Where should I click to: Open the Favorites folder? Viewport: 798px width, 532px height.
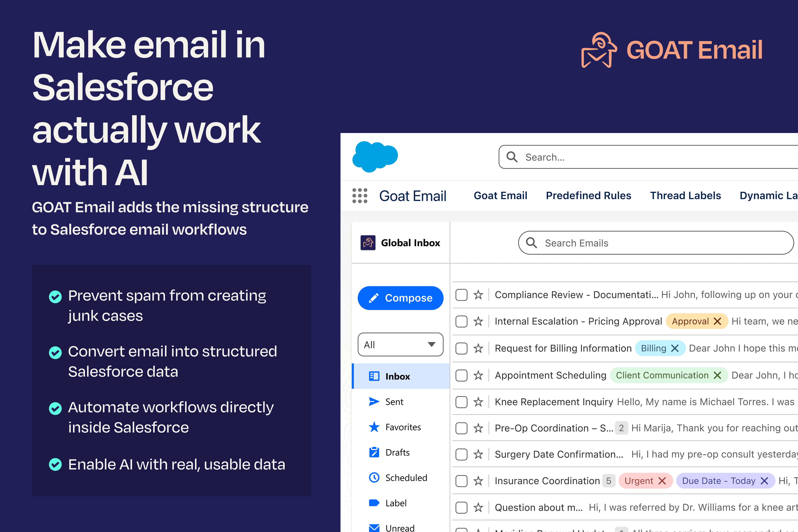coord(401,427)
